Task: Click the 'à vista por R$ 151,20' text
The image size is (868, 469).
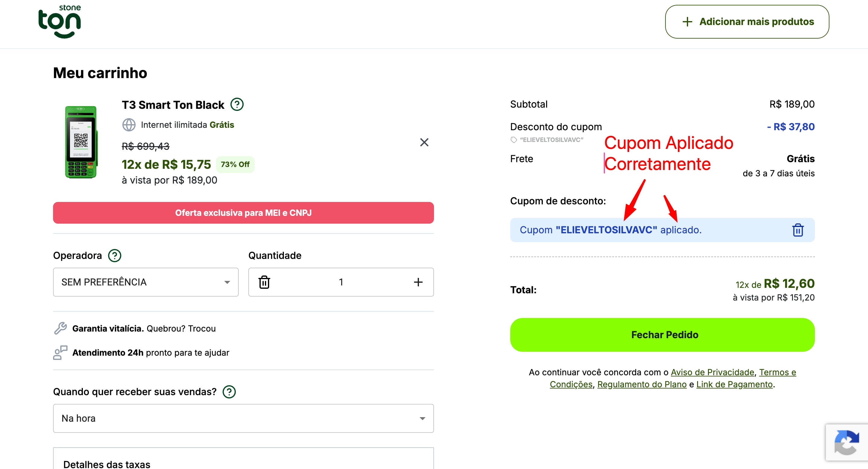Action: coord(774,297)
